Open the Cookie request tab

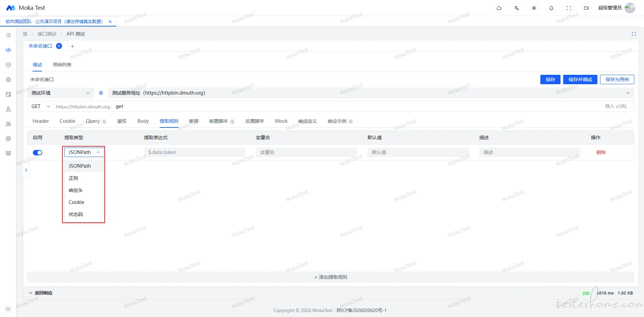[67, 121]
